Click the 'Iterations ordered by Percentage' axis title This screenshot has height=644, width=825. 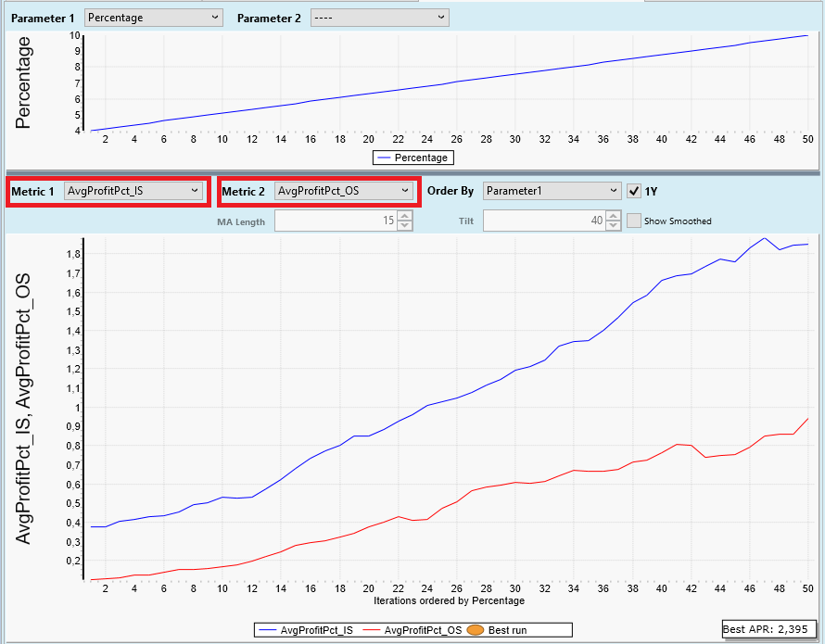click(449, 600)
